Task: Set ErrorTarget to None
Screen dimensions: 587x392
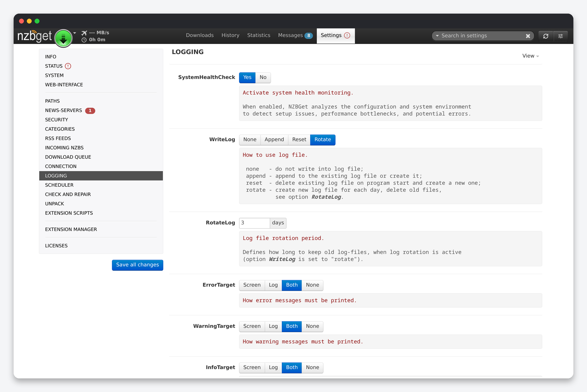Action: tap(313, 285)
